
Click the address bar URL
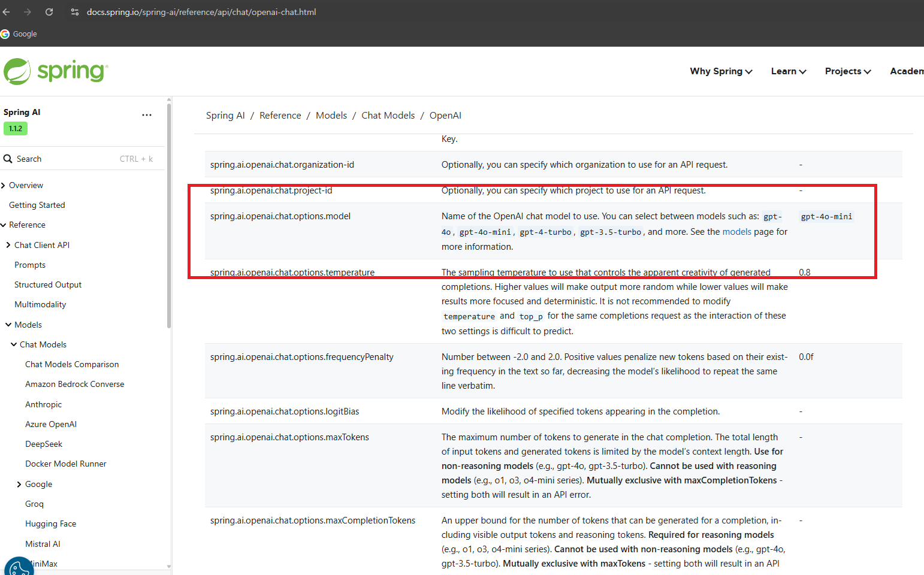click(x=201, y=12)
